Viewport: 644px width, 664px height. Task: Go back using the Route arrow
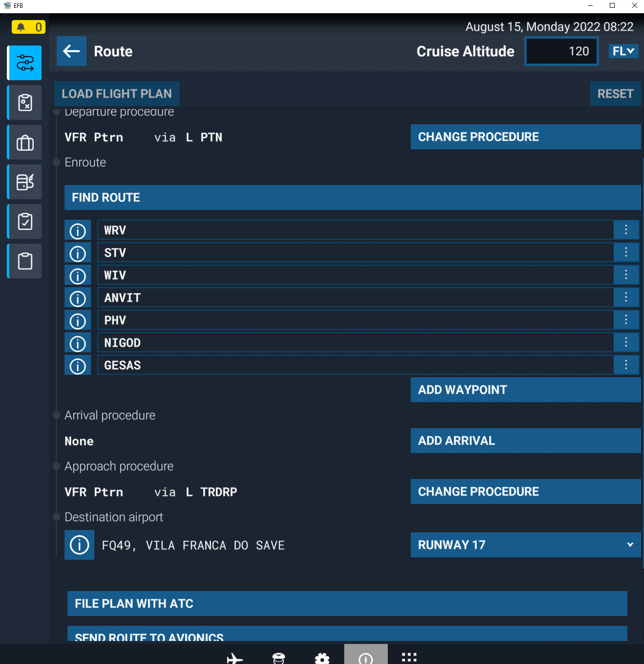point(71,51)
